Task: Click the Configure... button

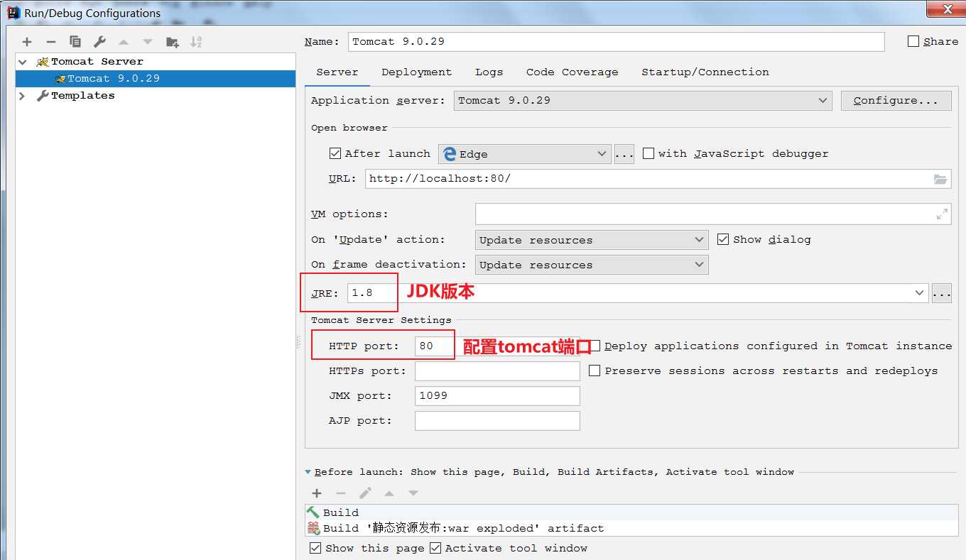Action: (x=896, y=101)
